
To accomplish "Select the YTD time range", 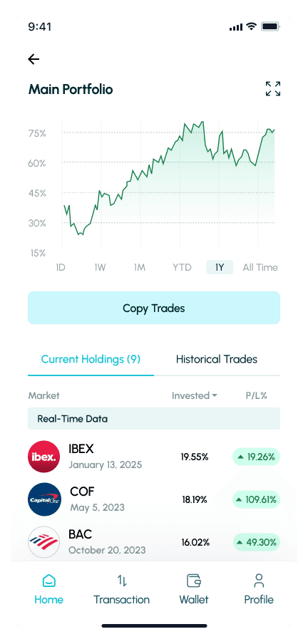I will (182, 267).
